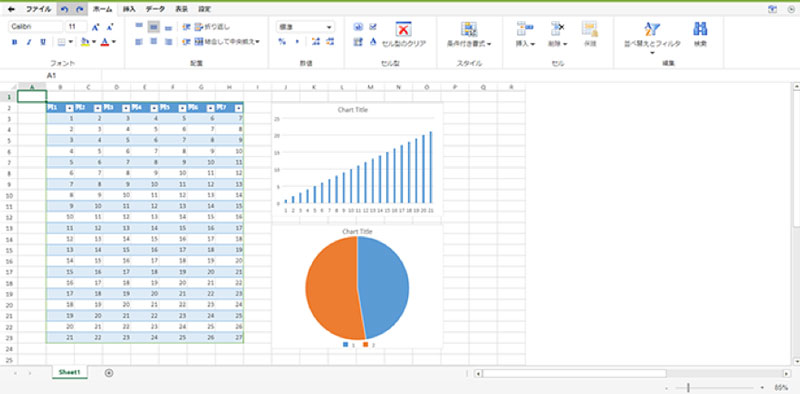Toggle bold formatting
Screen dimensions: 800x394
(14, 42)
